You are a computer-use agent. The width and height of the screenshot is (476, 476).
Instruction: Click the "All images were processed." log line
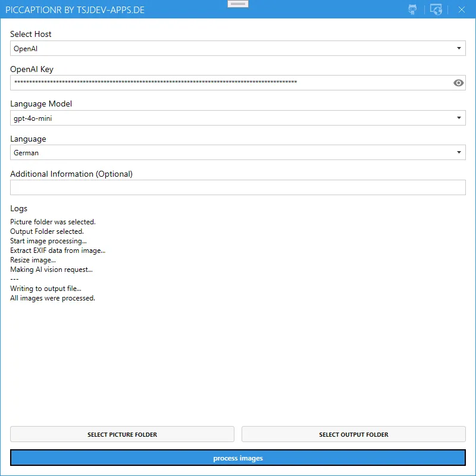[52, 298]
